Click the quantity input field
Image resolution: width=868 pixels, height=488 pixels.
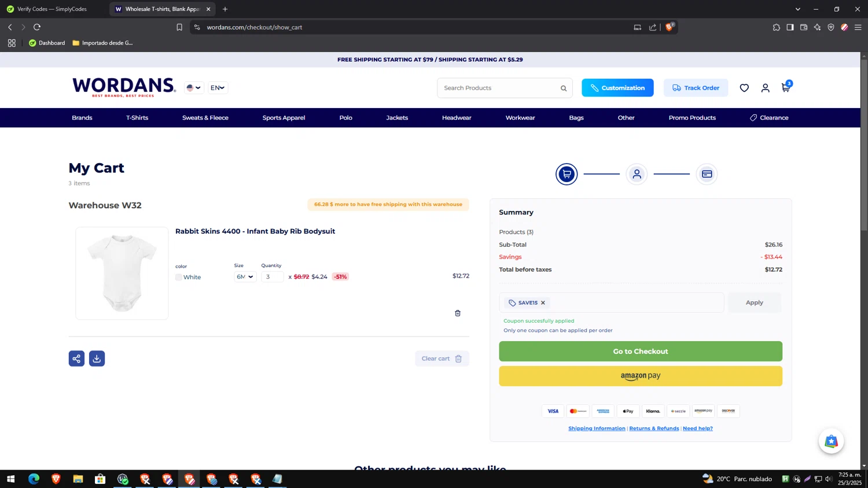[x=273, y=277]
